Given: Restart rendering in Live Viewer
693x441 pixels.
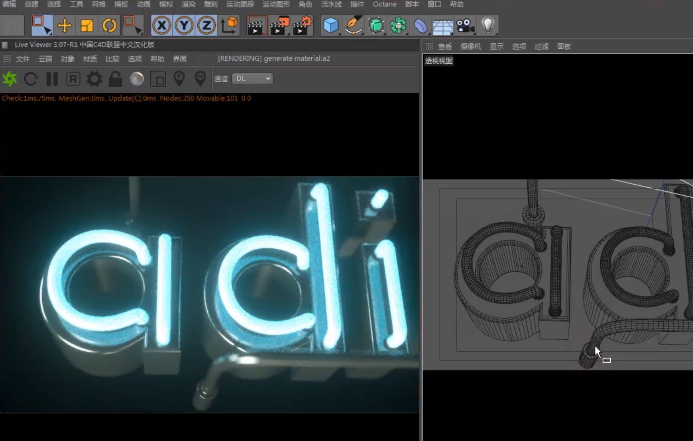Looking at the screenshot, I should point(30,79).
